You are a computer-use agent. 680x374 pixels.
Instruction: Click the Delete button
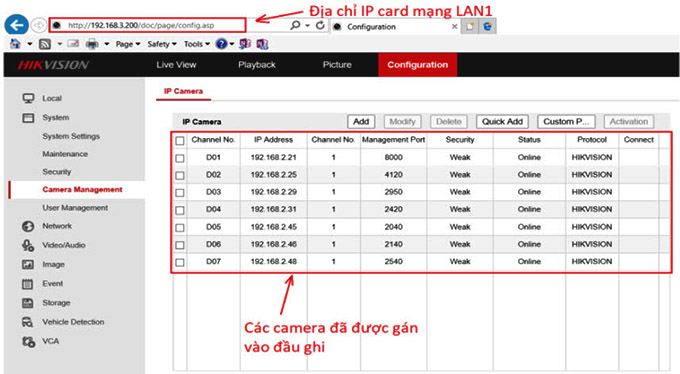point(449,121)
